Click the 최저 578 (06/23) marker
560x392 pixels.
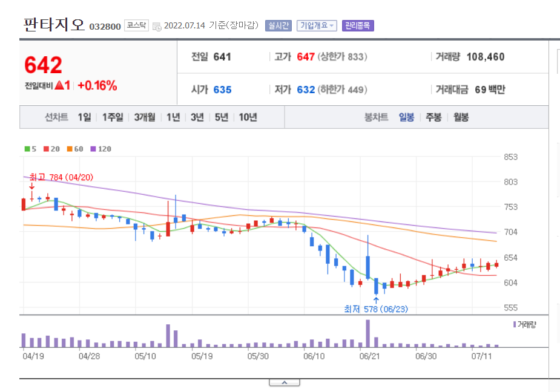tap(376, 309)
